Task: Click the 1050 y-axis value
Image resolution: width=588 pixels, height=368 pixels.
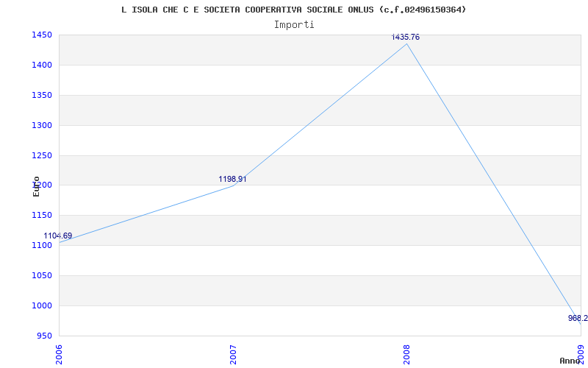Action: (x=41, y=275)
